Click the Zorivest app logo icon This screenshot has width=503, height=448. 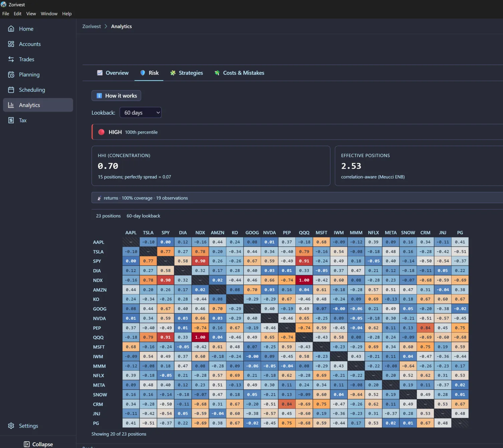[x=4, y=5]
